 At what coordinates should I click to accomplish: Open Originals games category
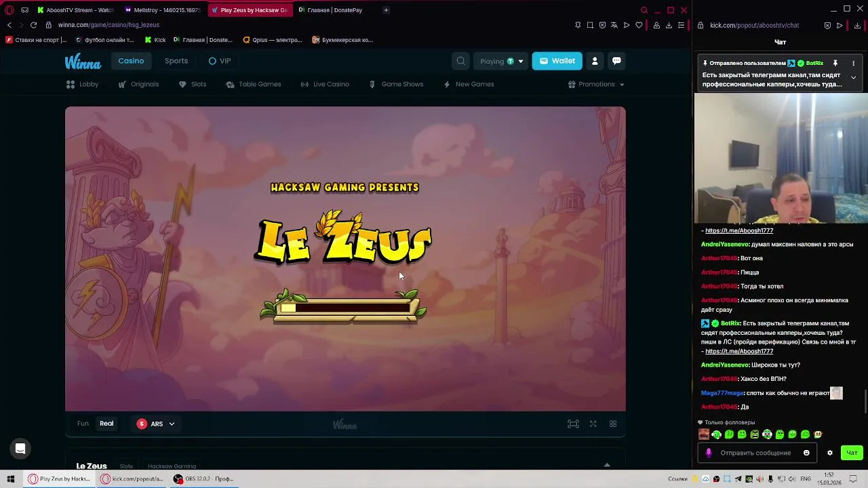pyautogui.click(x=138, y=84)
